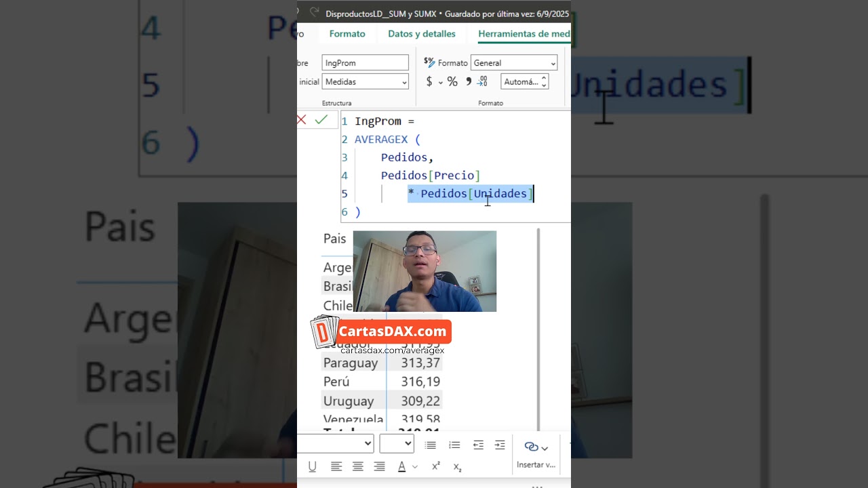This screenshot has height=488, width=868.
Task: Click the decimal places icon
Action: click(x=482, y=82)
